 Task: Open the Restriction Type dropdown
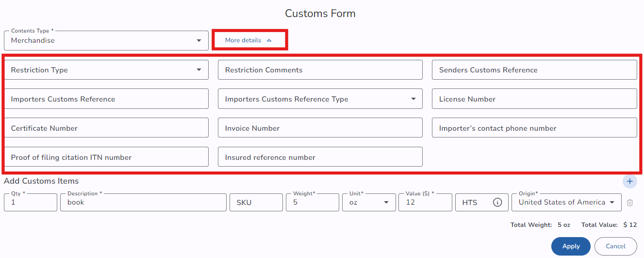click(106, 70)
